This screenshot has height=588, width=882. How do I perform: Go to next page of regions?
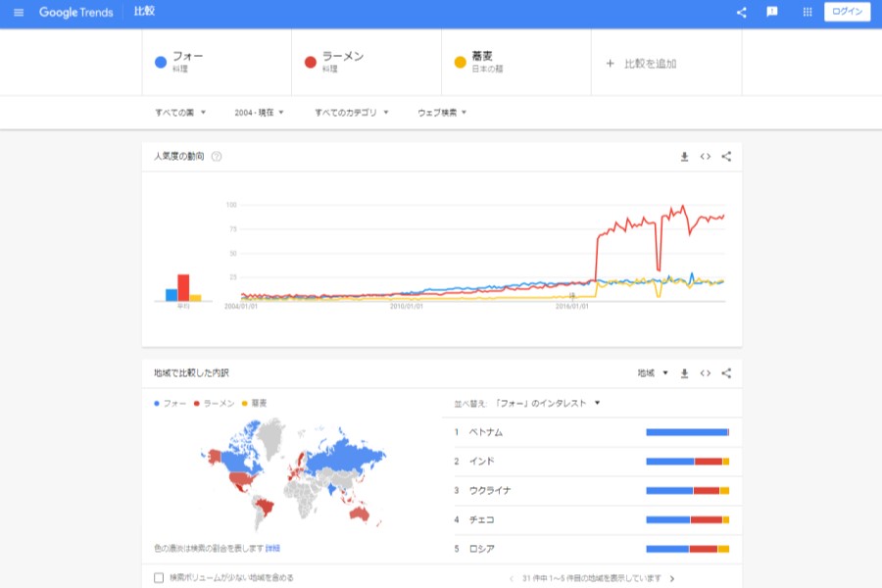(x=672, y=578)
